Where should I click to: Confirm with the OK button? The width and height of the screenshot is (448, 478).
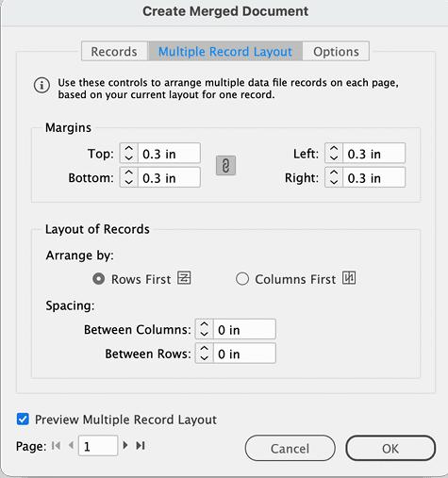click(x=390, y=449)
